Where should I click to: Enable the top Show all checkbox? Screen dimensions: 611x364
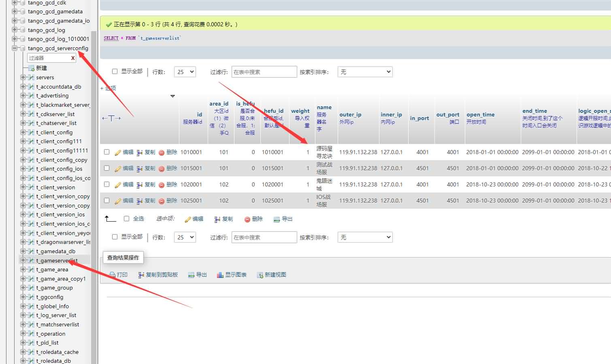click(115, 71)
